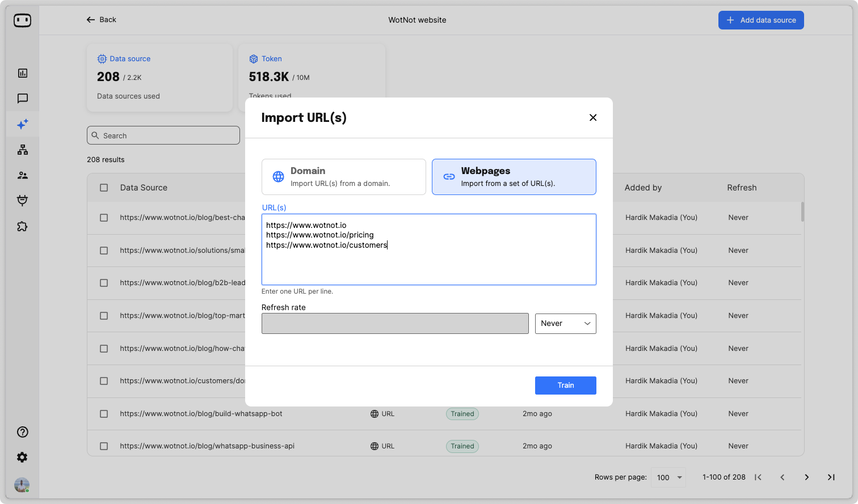Image resolution: width=858 pixels, height=504 pixels.
Task: Open the plug channels icon in sidebar
Action: [x=23, y=201]
